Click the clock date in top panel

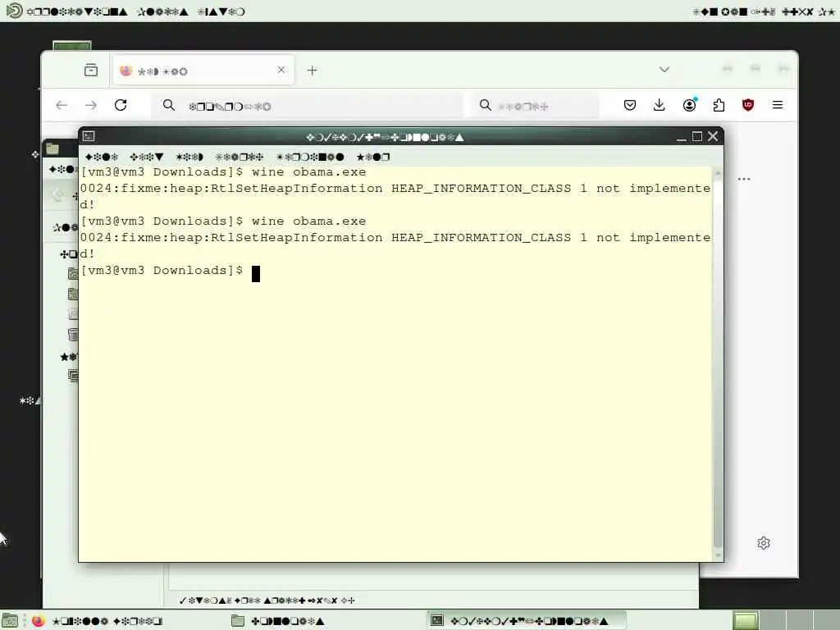coord(764,11)
